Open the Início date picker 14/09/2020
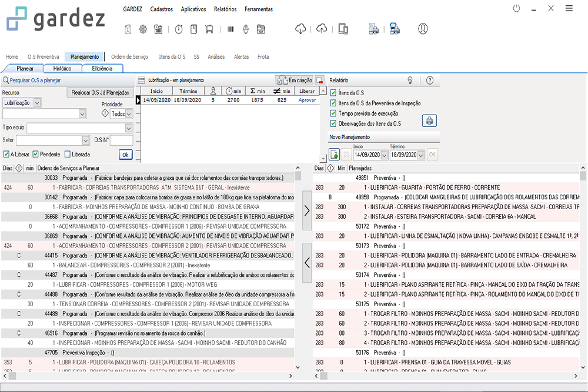Screen dimensions: 588x392 pyautogui.click(x=384, y=155)
